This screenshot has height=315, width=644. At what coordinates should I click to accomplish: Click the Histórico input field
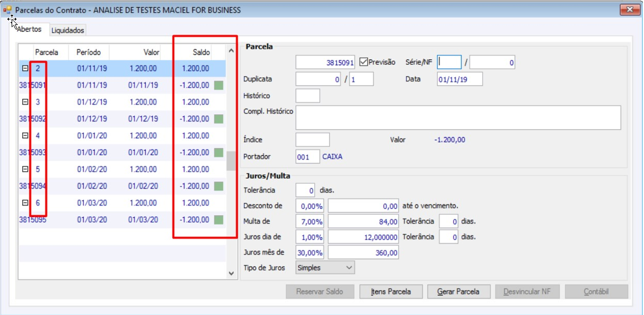pos(308,95)
